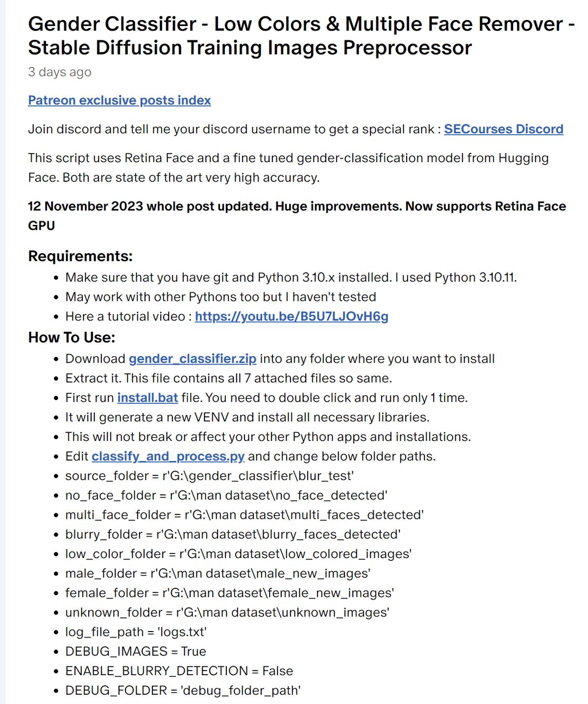
Task: Open the youtu.be tutorial video link
Action: coord(292,316)
